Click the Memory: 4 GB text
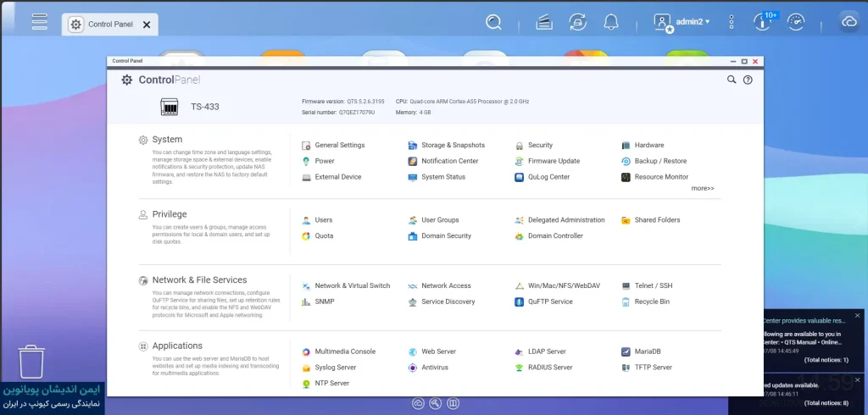 tap(413, 113)
